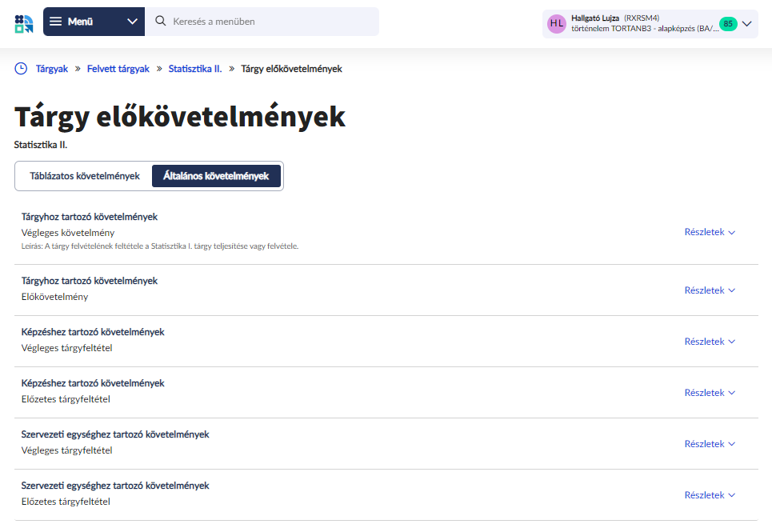Viewport: 772px width, 532px height.
Task: Click the történelem TORTANB3 program text
Action: (645, 29)
